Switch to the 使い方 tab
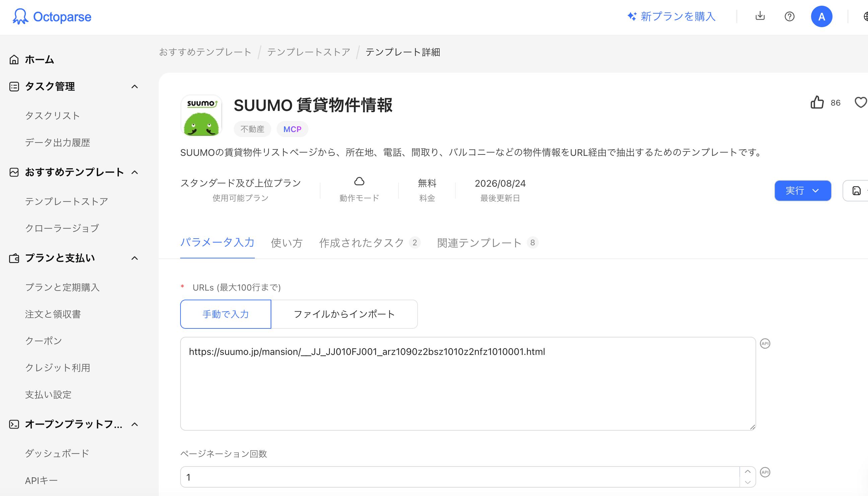This screenshot has height=496, width=868. (x=287, y=243)
